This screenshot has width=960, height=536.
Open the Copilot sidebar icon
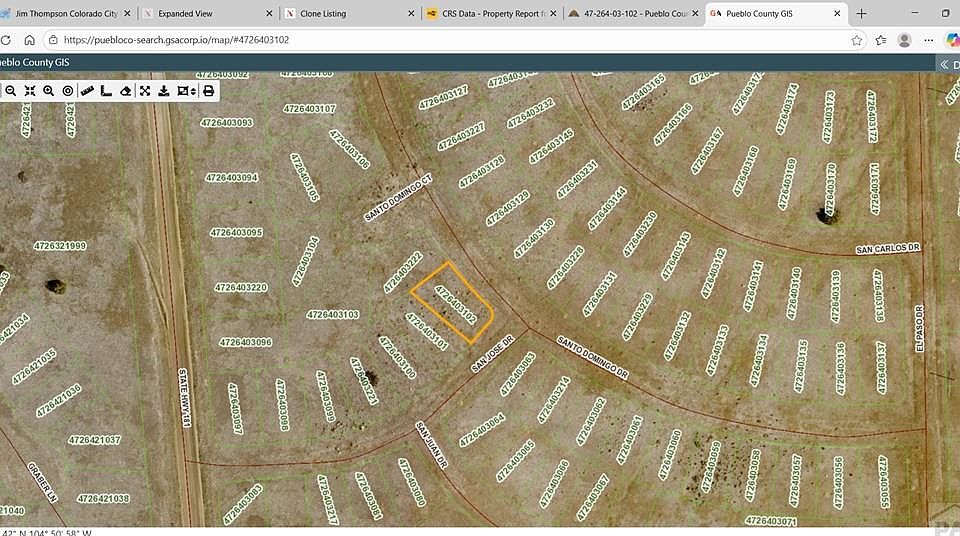click(x=953, y=40)
